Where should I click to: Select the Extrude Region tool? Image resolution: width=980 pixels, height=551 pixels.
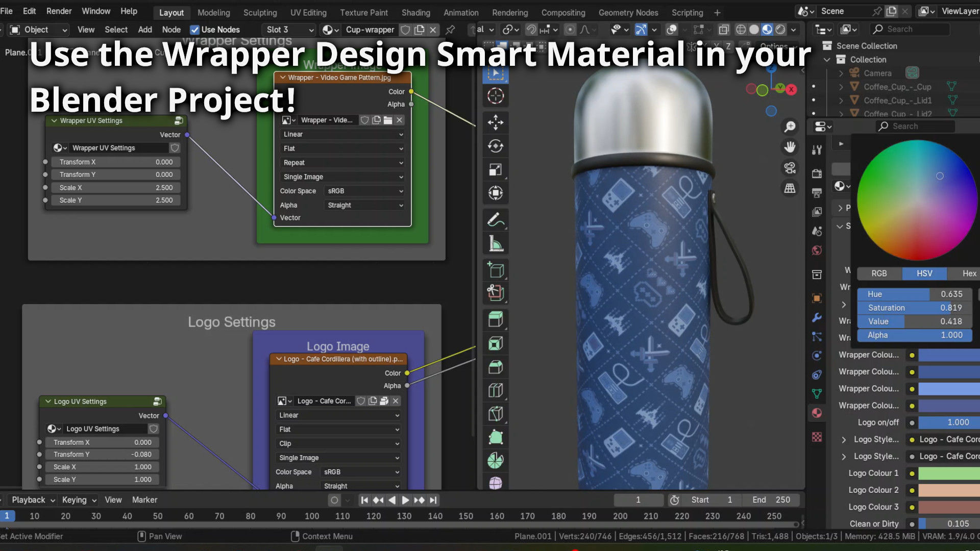[x=495, y=320]
